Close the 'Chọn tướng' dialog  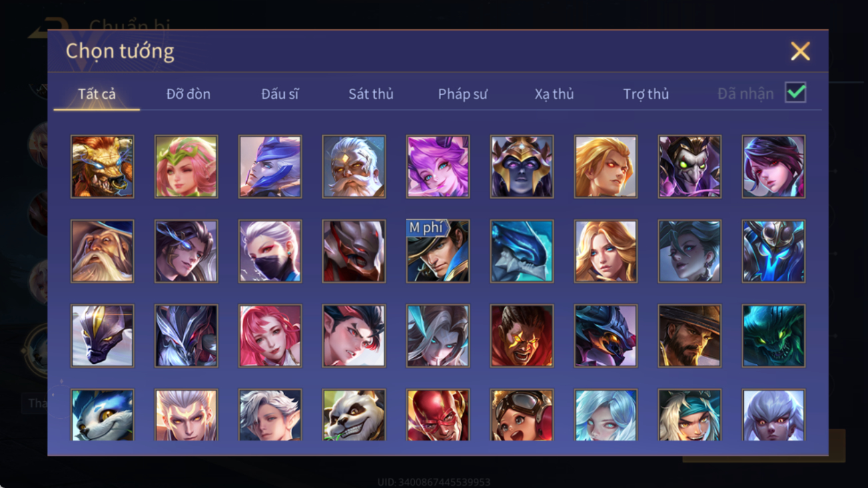(x=800, y=51)
